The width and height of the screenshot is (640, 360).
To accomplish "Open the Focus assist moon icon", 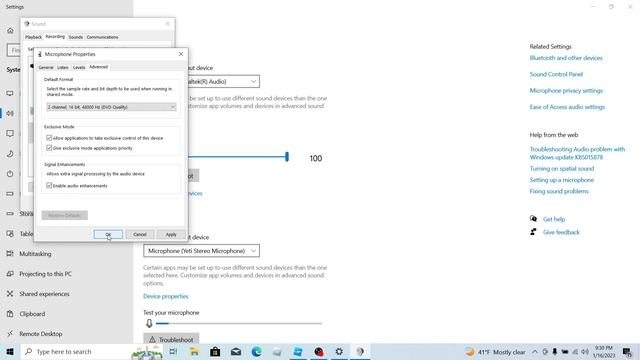I will [x=10, y=153].
